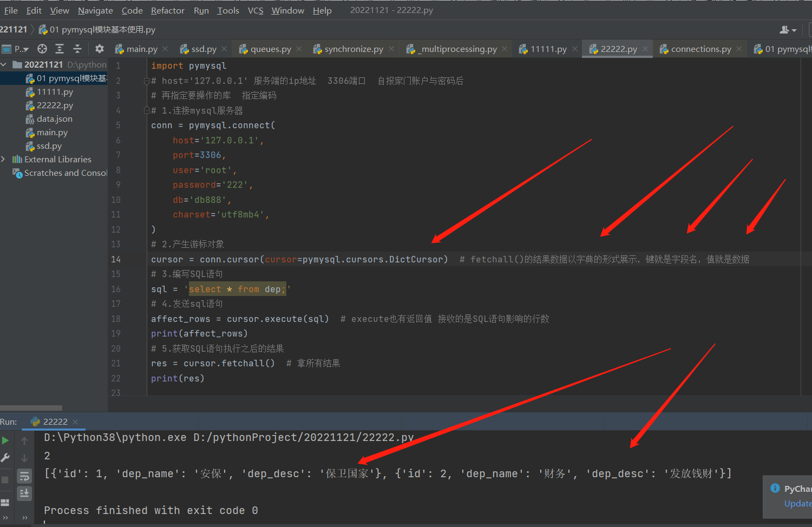The image size is (812, 527).
Task: Close the queues.py editor tab
Action: (299, 49)
